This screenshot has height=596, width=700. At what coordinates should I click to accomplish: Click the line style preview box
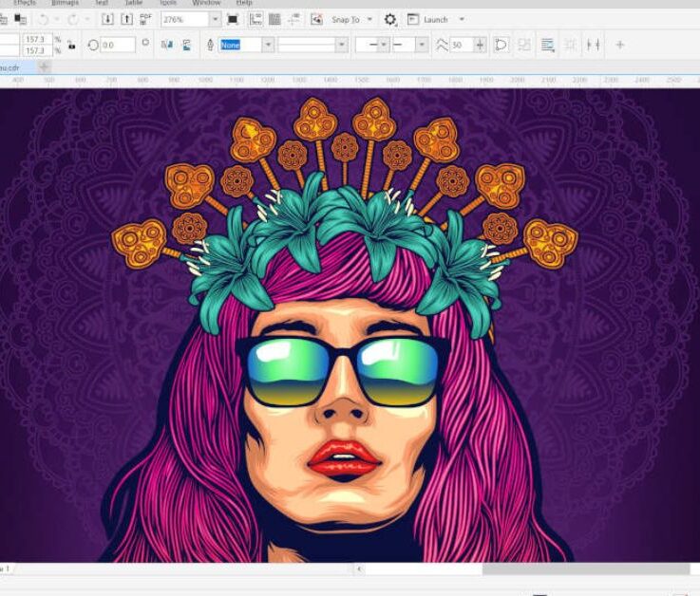click(x=306, y=45)
